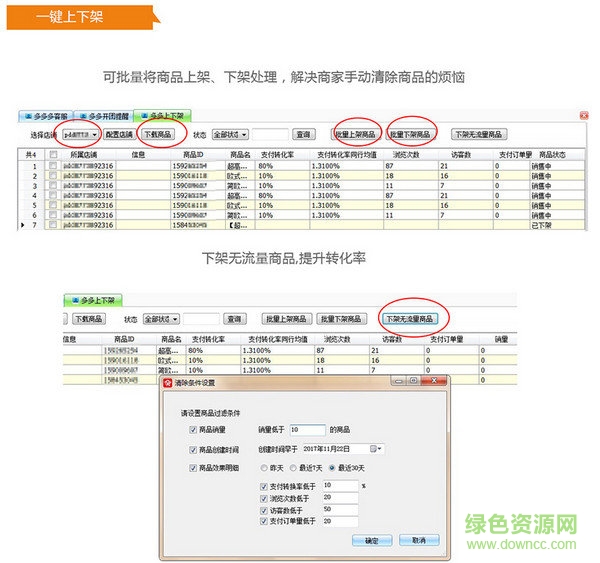The width and height of the screenshot is (600, 563).
Task: Click the red close icon of the upper window
Action: 584,116
